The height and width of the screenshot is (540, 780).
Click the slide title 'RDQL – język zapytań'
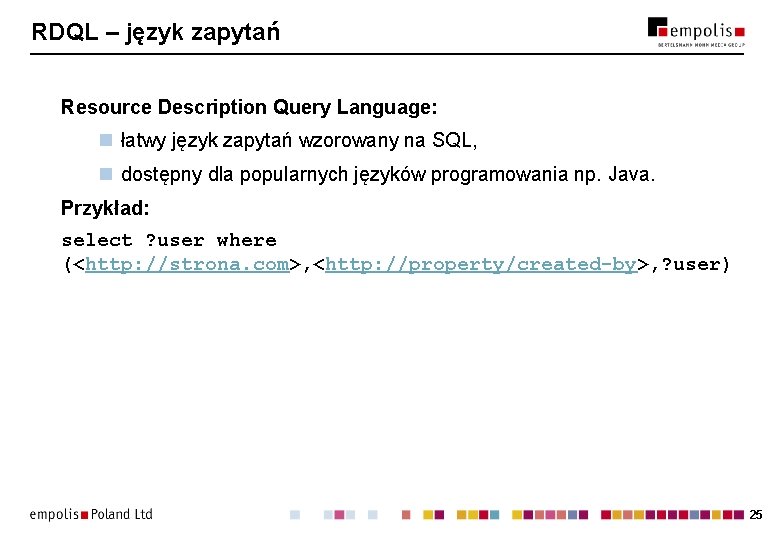(155, 32)
